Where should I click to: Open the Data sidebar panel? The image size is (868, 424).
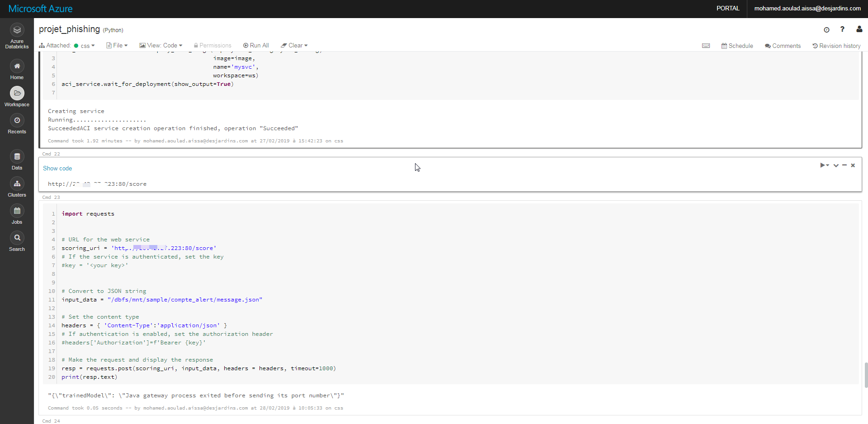pos(17,160)
